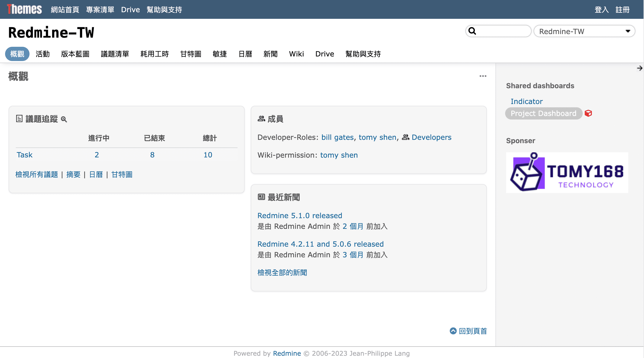The image size is (644, 358).
Task: Click 檢視所有議題 link
Action: pyautogui.click(x=37, y=174)
